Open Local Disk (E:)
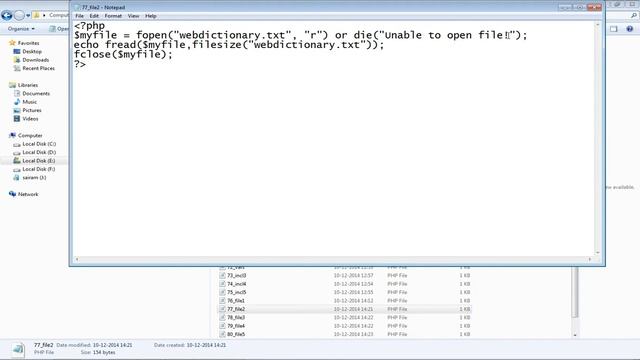Viewport: 640px width, 360px height. coord(39,161)
